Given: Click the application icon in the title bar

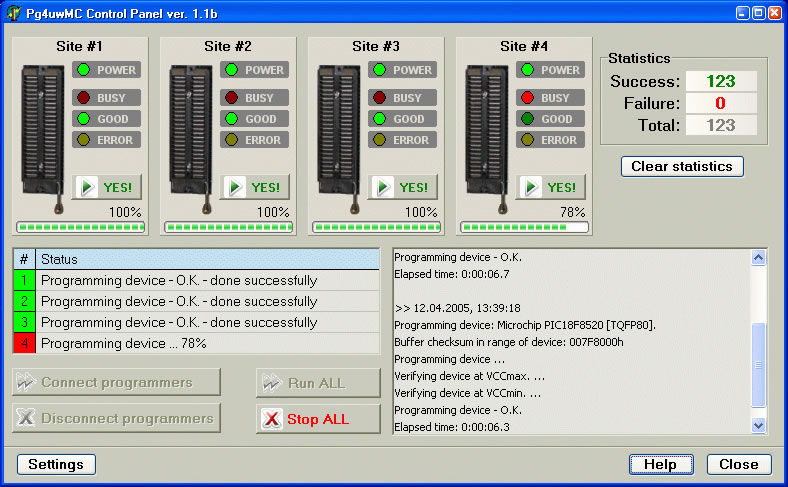Looking at the screenshot, I should click(13, 13).
